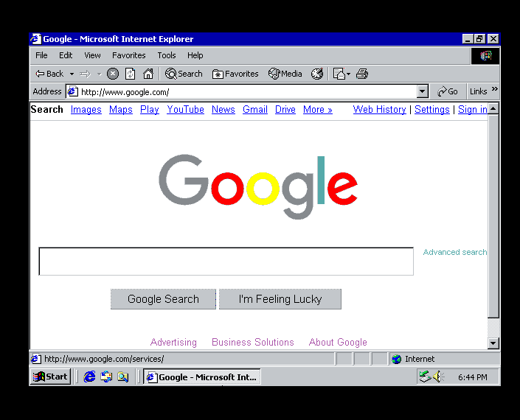Expand the Links toolbar chevron
Screen dimensions: 520x420
coord(494,88)
